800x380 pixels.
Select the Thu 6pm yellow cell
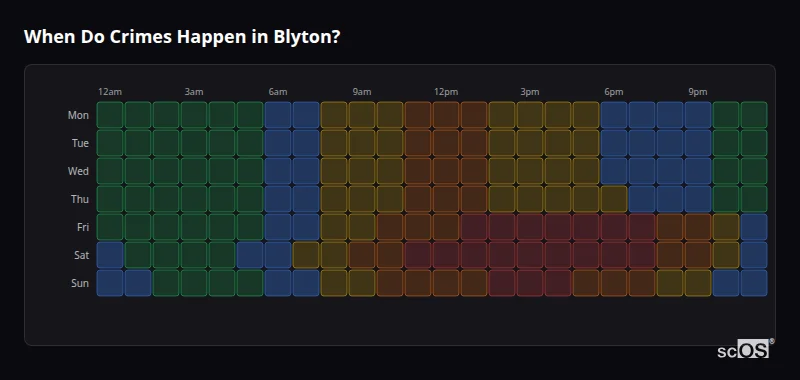pyautogui.click(x=614, y=199)
